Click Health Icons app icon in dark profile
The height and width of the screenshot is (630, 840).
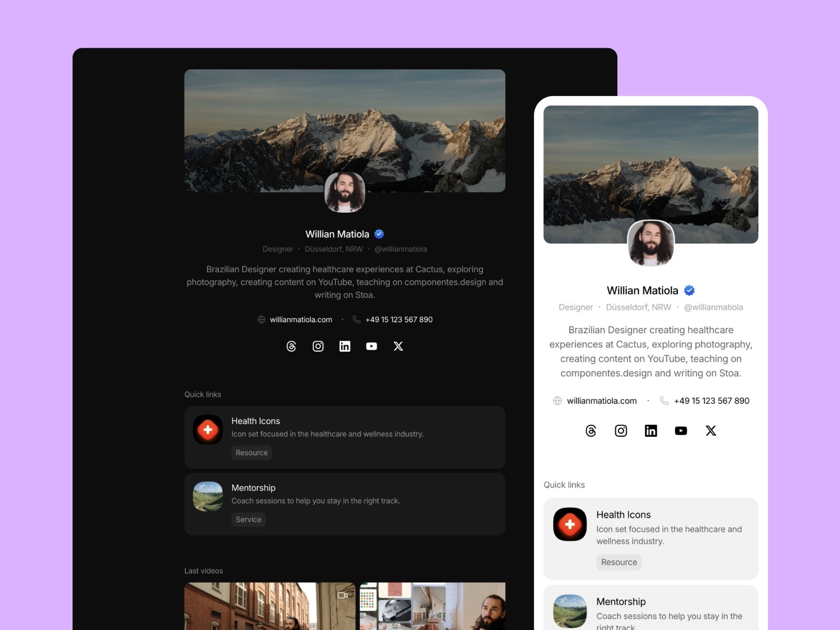point(208,429)
